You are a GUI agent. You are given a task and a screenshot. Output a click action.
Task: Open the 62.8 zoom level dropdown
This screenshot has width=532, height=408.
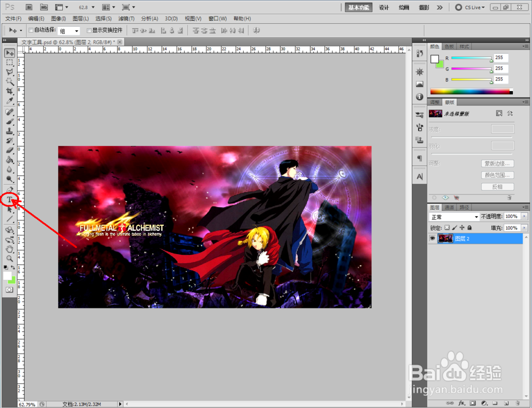click(93, 7)
